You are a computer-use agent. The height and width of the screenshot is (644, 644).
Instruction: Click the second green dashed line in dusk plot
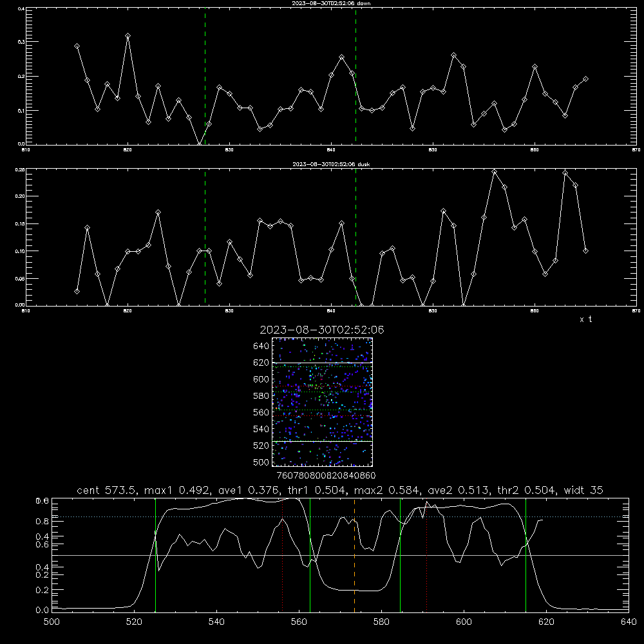[355, 237]
